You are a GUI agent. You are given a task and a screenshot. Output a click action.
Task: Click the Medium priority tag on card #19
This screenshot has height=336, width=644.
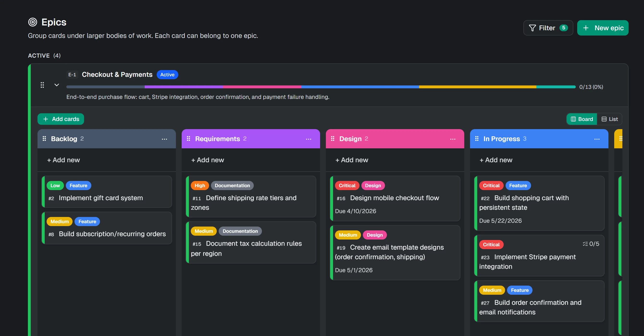coord(348,235)
